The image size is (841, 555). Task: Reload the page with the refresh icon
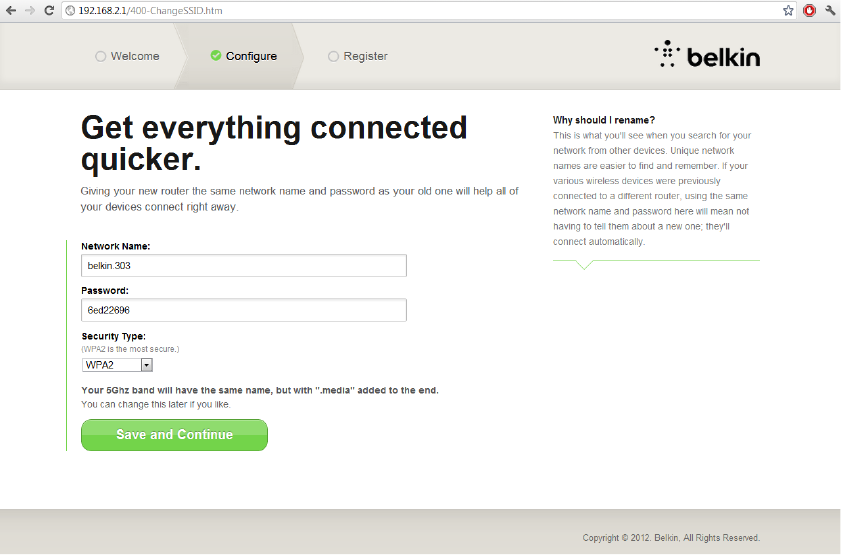49,10
